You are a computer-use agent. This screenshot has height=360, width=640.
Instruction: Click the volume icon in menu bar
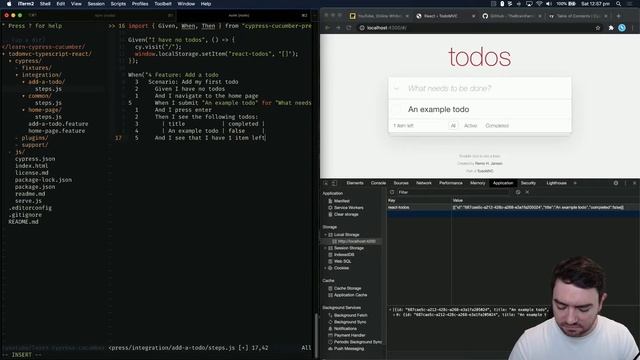pos(549,4)
